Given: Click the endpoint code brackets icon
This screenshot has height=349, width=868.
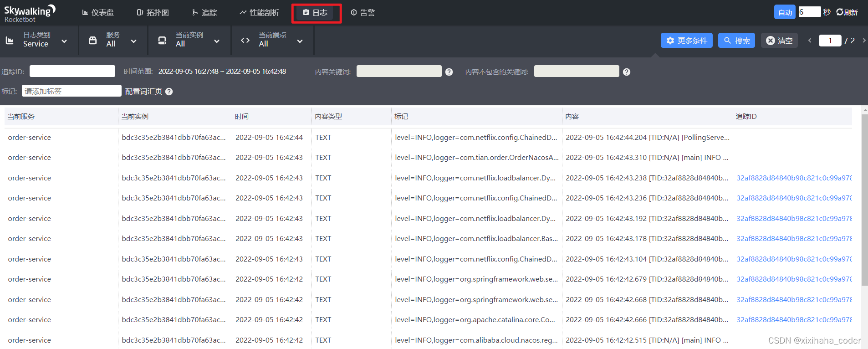Looking at the screenshot, I should 245,41.
